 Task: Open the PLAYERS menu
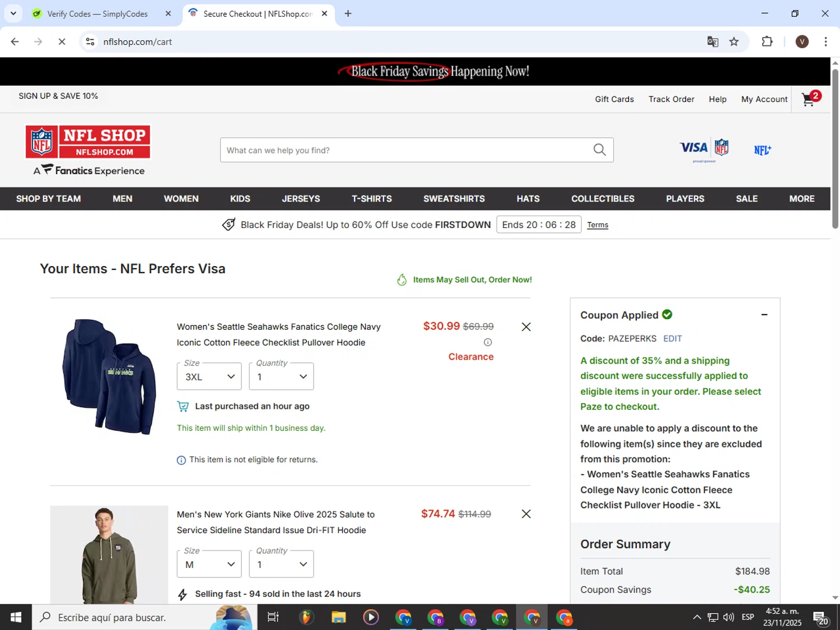685,199
